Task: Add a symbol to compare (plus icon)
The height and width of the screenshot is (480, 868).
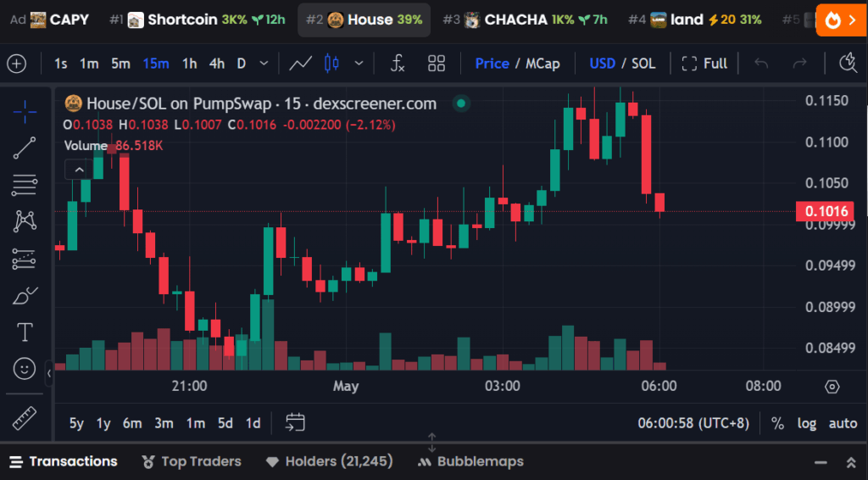Action: (x=17, y=64)
